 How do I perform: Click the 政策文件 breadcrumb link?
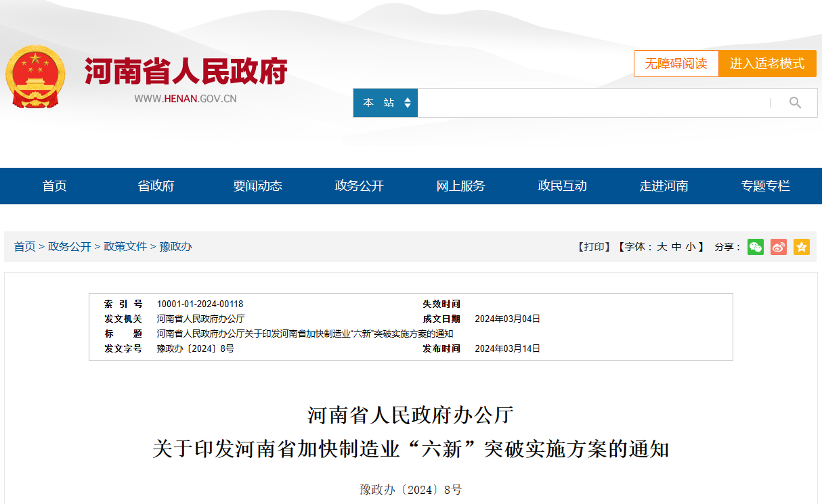click(125, 247)
